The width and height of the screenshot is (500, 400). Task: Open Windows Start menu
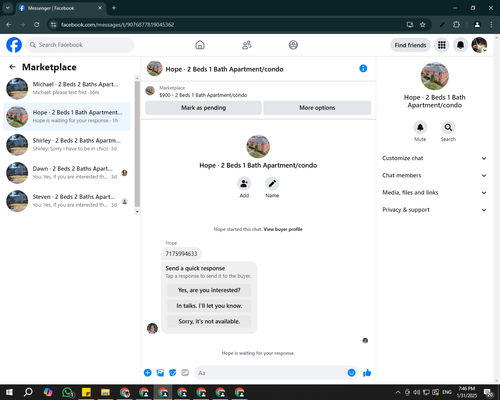pyautogui.click(x=9, y=392)
